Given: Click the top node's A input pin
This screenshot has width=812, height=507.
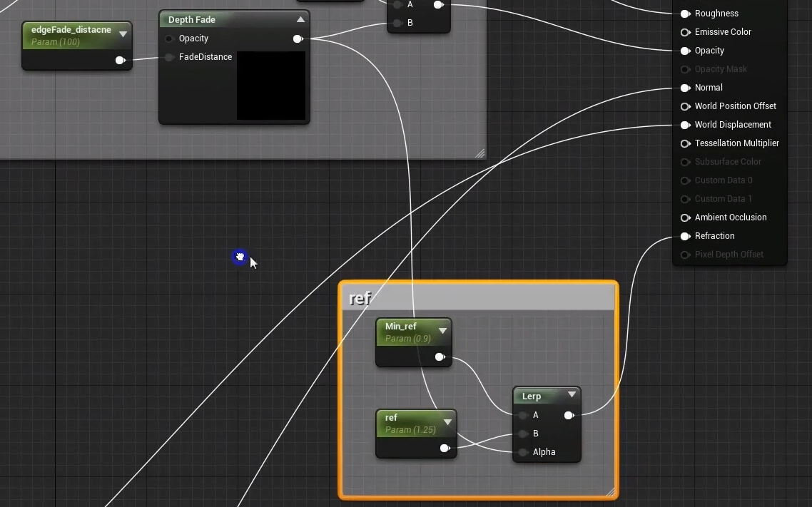Looking at the screenshot, I should click(x=397, y=5).
